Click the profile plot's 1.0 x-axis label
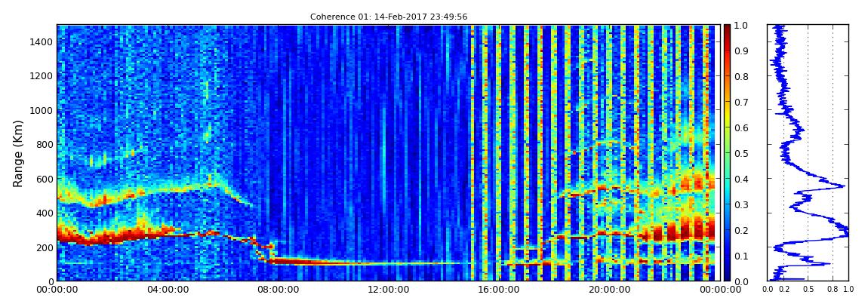 coord(848,290)
